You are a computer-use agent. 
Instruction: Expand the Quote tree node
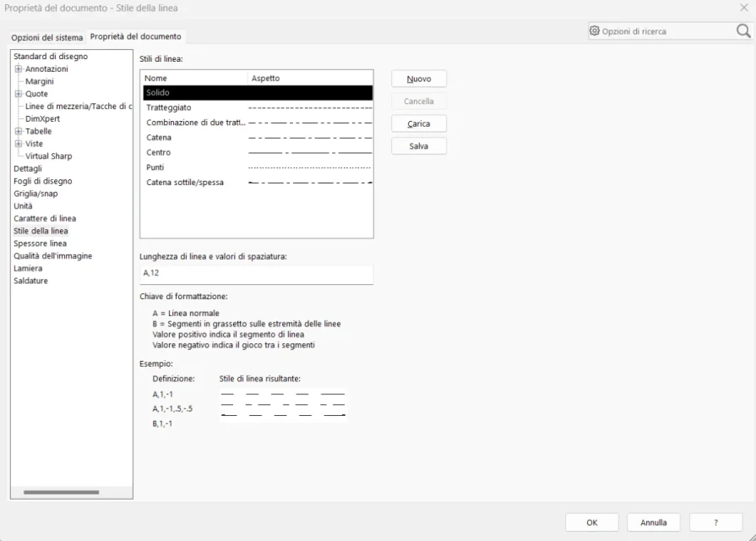coord(19,94)
